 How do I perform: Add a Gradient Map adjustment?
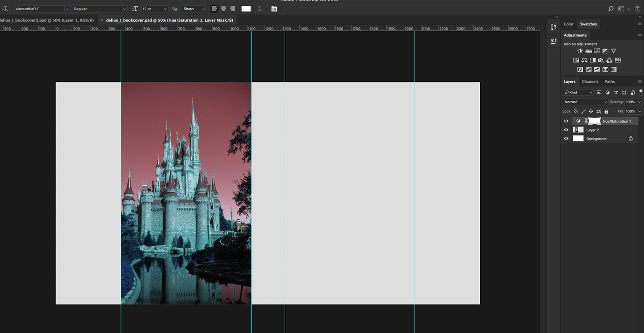point(614,70)
